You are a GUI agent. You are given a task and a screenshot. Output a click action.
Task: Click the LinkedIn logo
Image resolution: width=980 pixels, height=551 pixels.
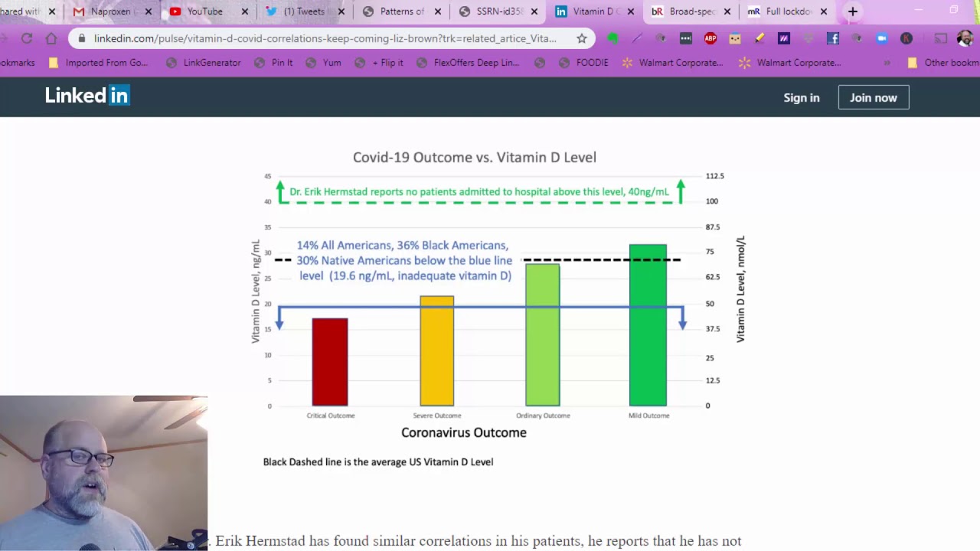click(87, 96)
